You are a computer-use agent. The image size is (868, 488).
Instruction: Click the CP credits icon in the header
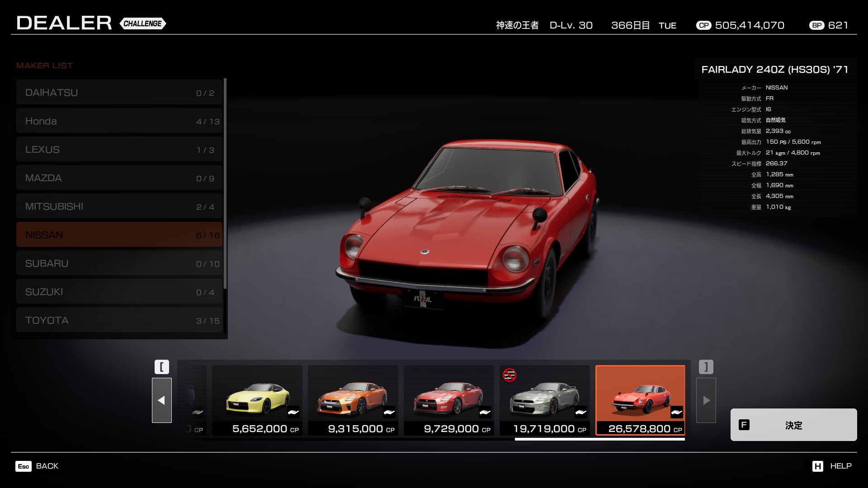[703, 25]
